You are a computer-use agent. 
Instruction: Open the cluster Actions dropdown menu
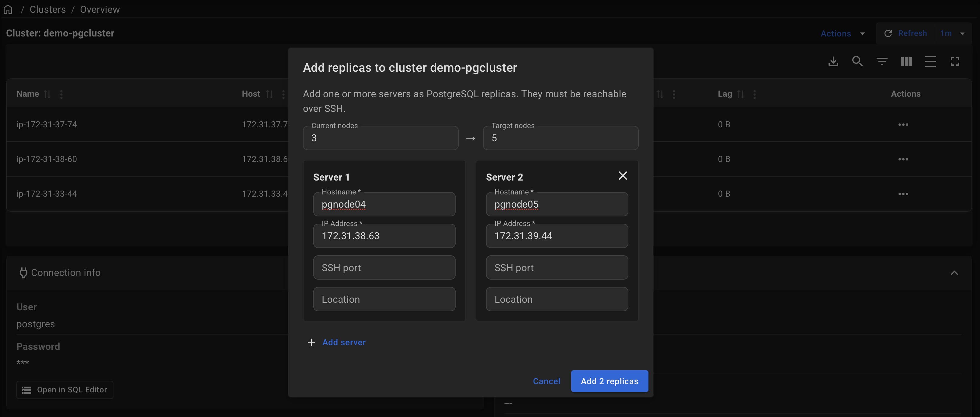coord(843,33)
